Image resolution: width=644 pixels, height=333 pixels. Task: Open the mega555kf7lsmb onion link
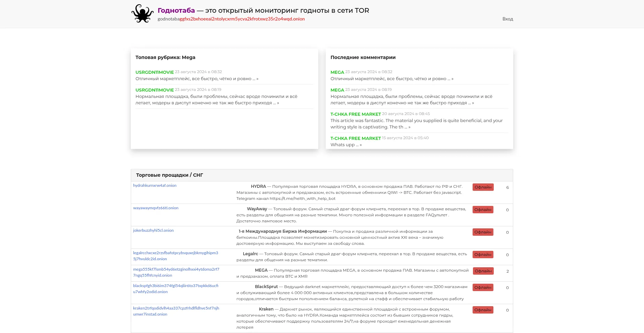(x=176, y=272)
